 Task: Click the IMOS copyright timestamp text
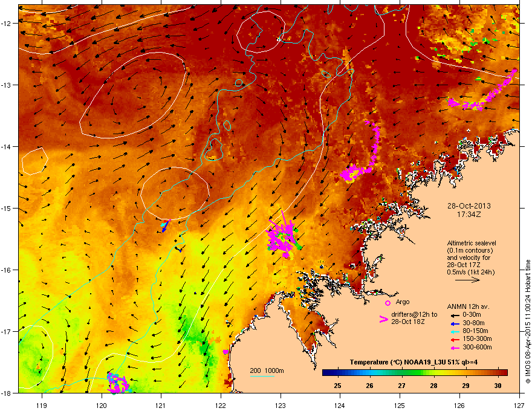(528, 322)
